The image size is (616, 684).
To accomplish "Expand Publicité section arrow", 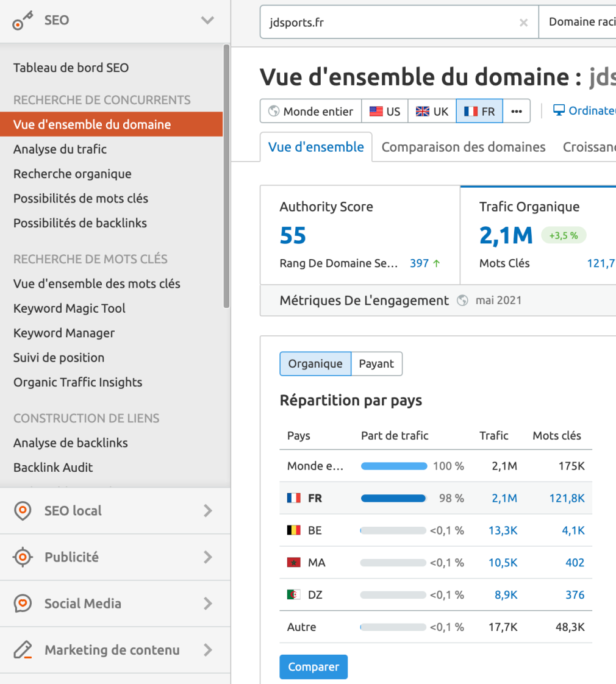I will point(208,557).
